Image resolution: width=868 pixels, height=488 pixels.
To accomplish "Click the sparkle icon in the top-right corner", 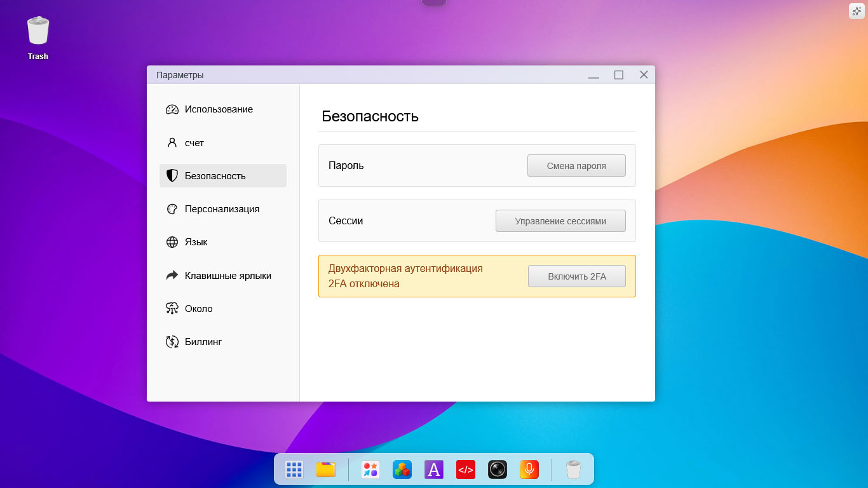I will coord(857,11).
